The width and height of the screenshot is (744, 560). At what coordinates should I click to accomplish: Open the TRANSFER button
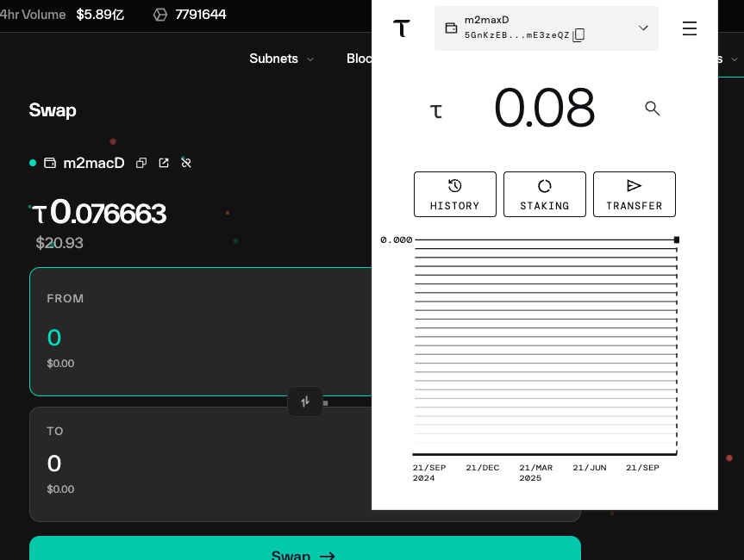tap(635, 195)
